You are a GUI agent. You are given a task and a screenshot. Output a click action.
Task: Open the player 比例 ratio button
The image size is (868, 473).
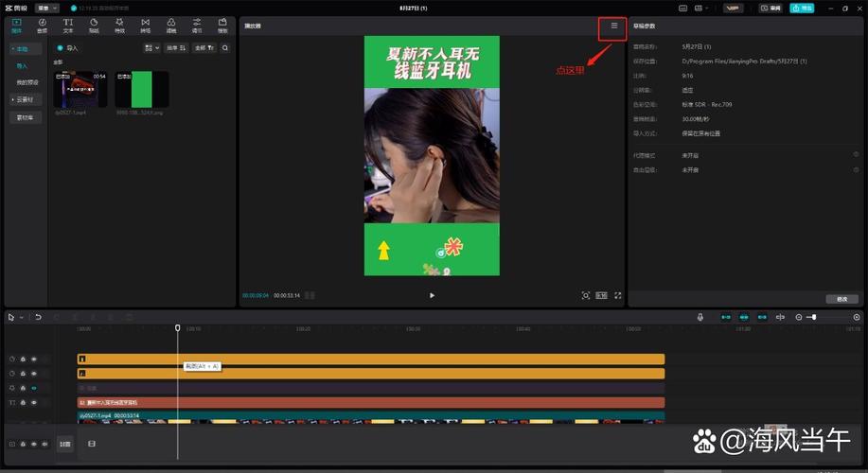pyautogui.click(x=602, y=295)
